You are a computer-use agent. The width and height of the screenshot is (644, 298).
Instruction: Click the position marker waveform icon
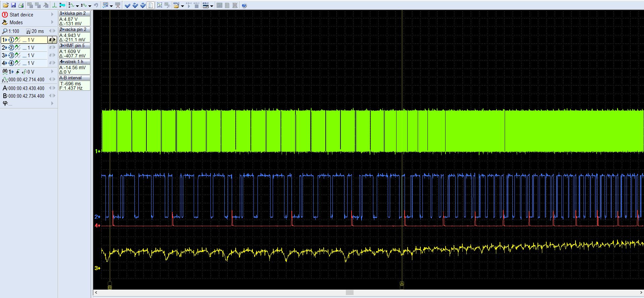[5, 80]
